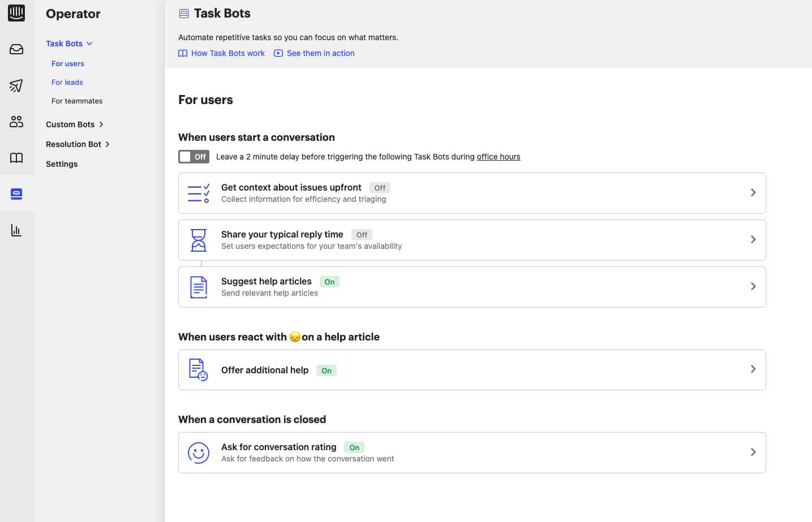
Task: Click the checklist icon for Get context
Action: pyautogui.click(x=199, y=193)
